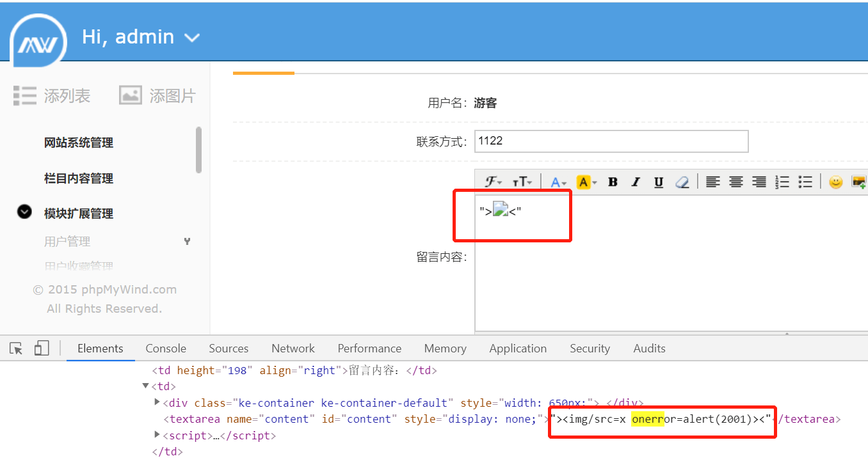This screenshot has width=868, height=463.
Task: Select the textarea name="content" DOM line
Action: (502, 420)
